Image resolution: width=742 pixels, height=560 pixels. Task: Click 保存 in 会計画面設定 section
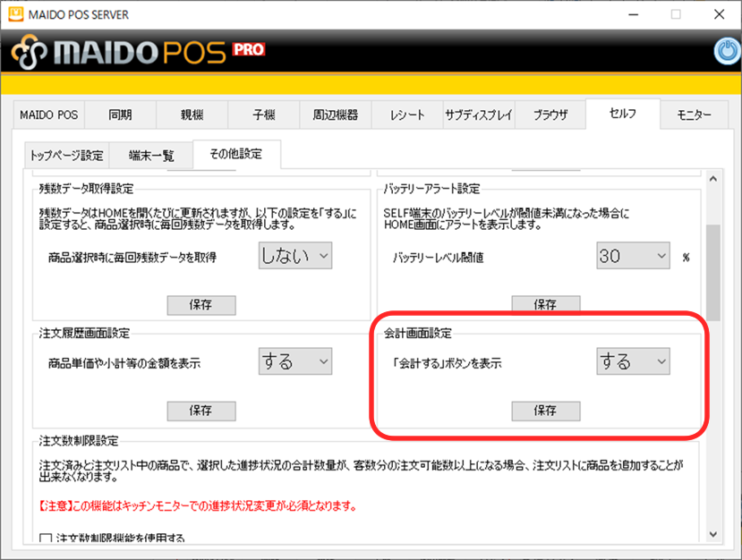(x=546, y=411)
